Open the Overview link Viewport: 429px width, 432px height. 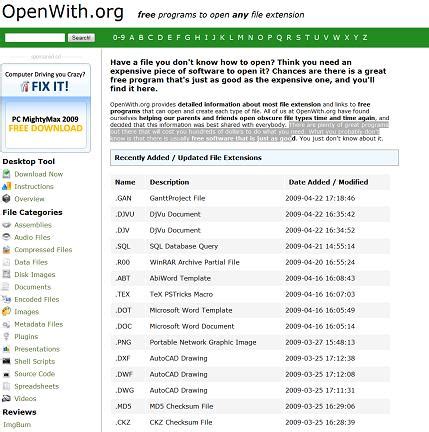tap(29, 199)
